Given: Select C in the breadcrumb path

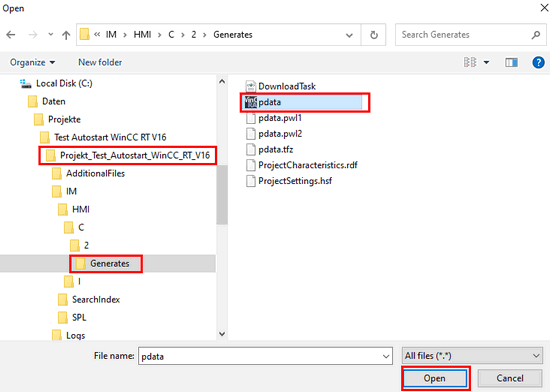Looking at the screenshot, I should (171, 34).
